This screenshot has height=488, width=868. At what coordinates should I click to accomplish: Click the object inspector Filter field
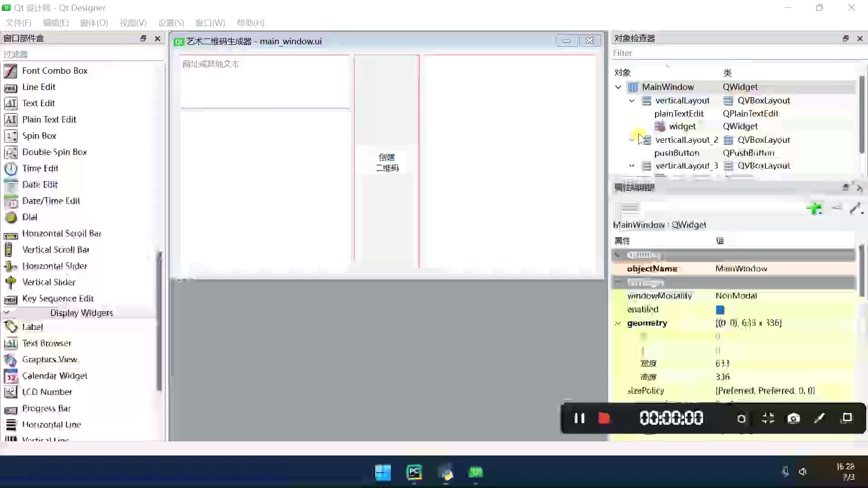click(x=738, y=53)
